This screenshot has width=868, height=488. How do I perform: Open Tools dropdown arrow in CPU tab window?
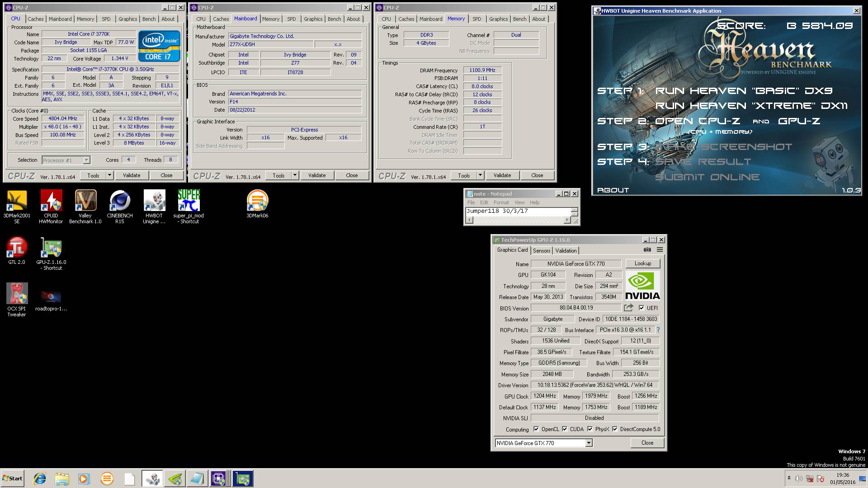point(109,175)
